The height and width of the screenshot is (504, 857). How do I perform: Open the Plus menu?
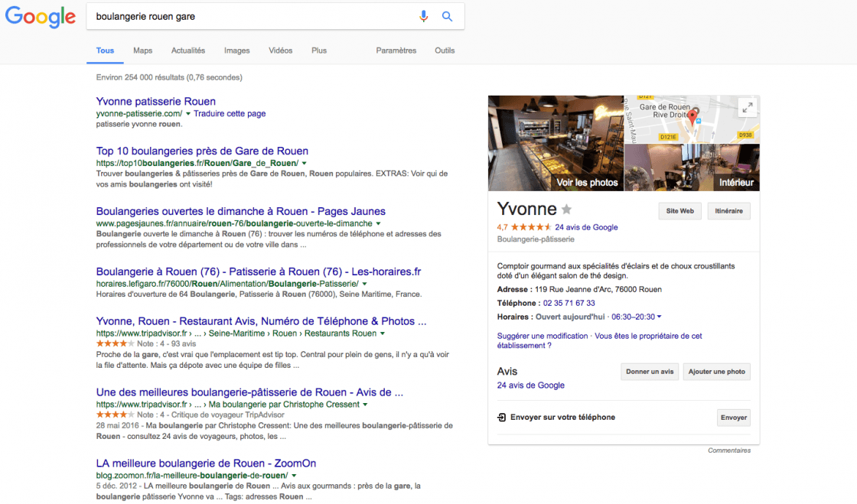click(319, 50)
